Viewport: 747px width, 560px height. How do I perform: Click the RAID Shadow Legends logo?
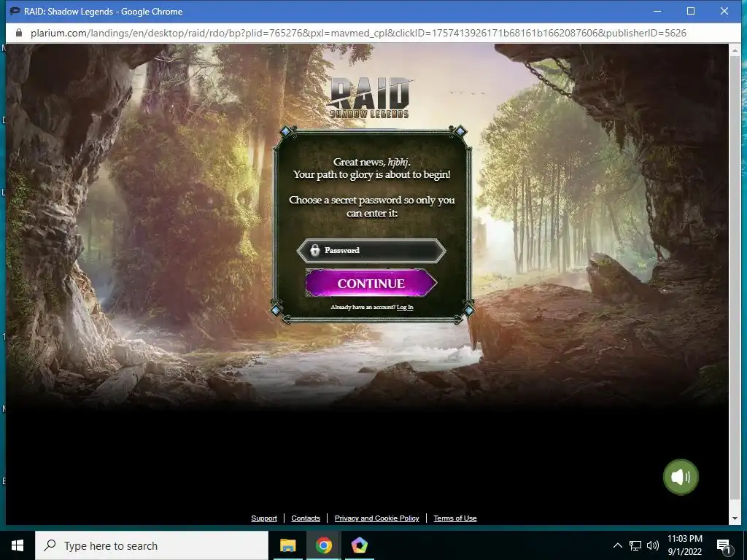[370, 98]
